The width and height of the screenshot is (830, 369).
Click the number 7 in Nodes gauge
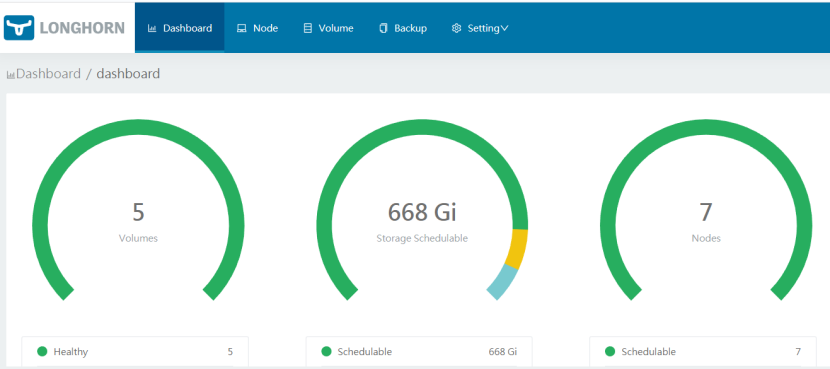coord(706,212)
